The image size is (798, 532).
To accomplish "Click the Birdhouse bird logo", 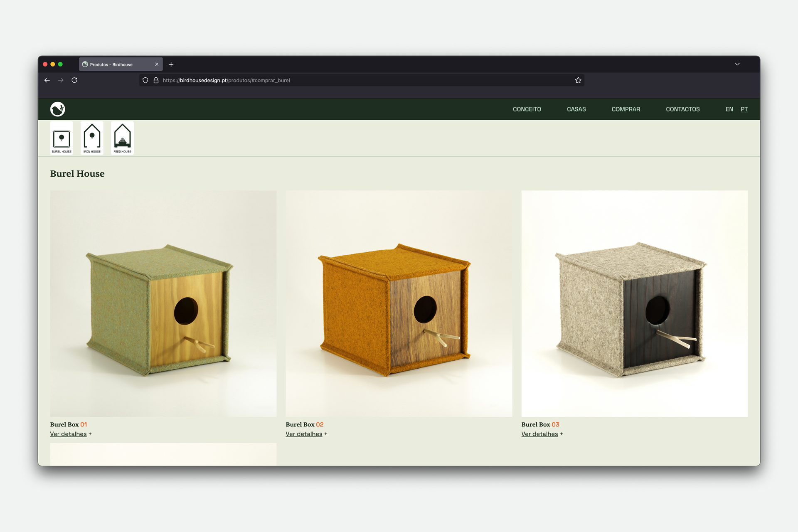I will tap(58, 109).
